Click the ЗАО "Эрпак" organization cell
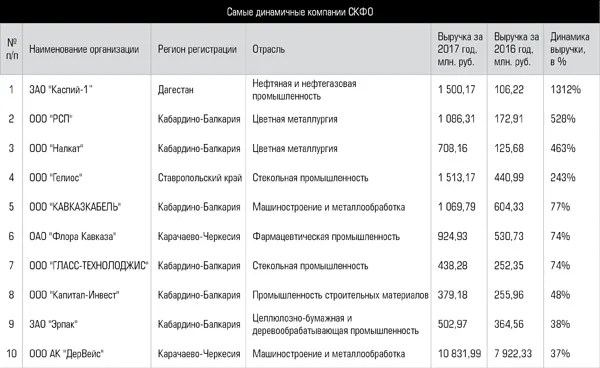The height and width of the screenshot is (368, 600). (x=54, y=324)
